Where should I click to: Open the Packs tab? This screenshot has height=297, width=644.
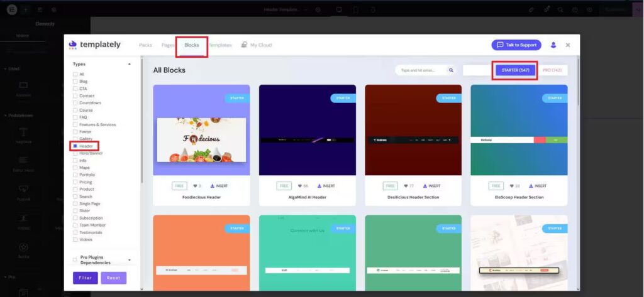click(x=145, y=45)
